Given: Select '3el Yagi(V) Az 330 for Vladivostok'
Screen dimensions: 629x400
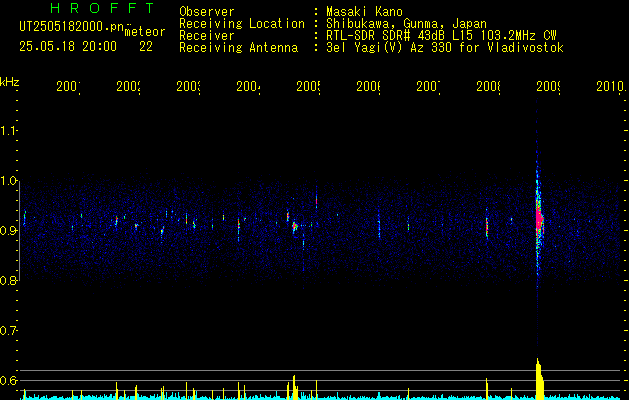Looking at the screenshot, I should [x=445, y=48].
